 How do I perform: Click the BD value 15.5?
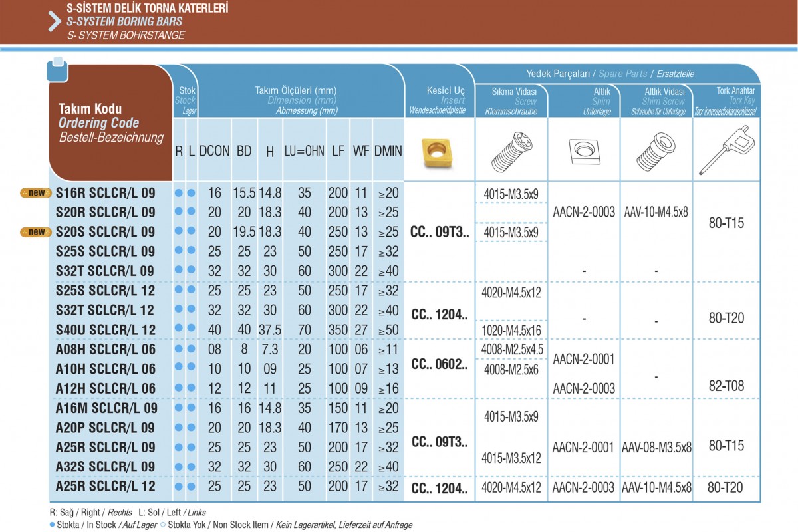click(x=244, y=193)
